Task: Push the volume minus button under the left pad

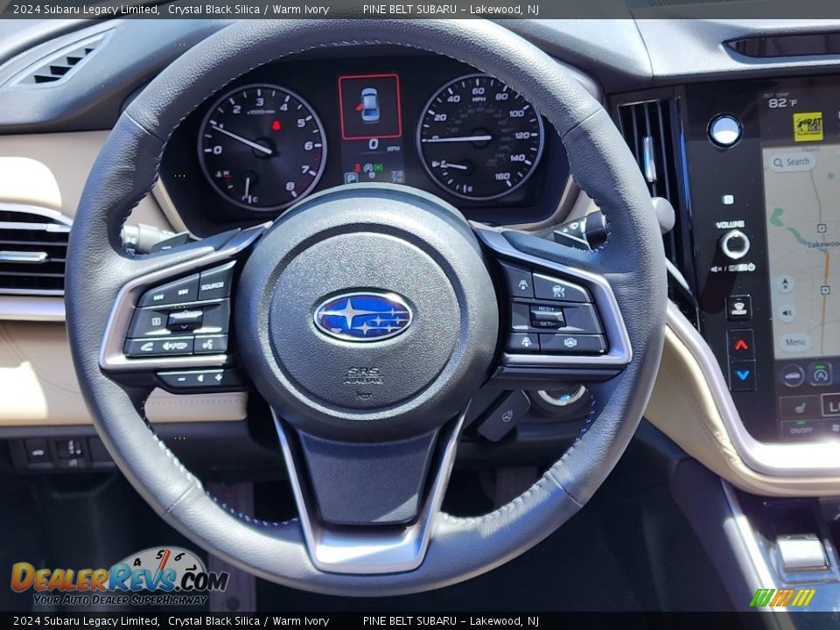Action: [181, 380]
